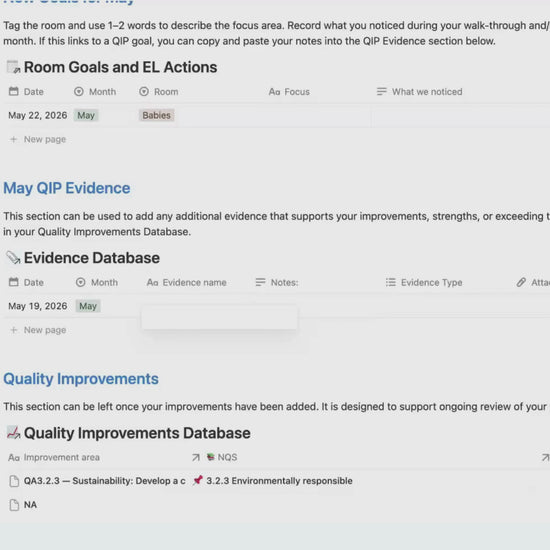Open the NQS relation column header

point(222,457)
